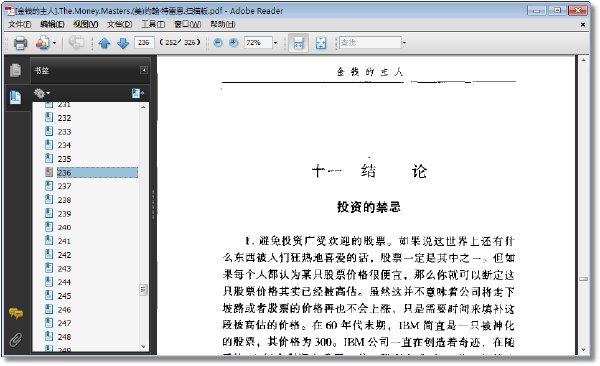Open the 窗口 (Window) menu
Image resolution: width=600 pixels, height=366 pixels.
click(188, 25)
